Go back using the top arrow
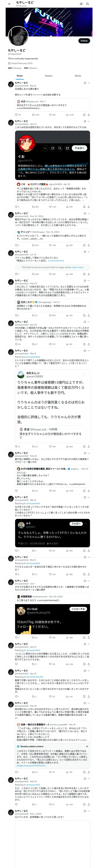The image size is (98, 868). point(9,4)
